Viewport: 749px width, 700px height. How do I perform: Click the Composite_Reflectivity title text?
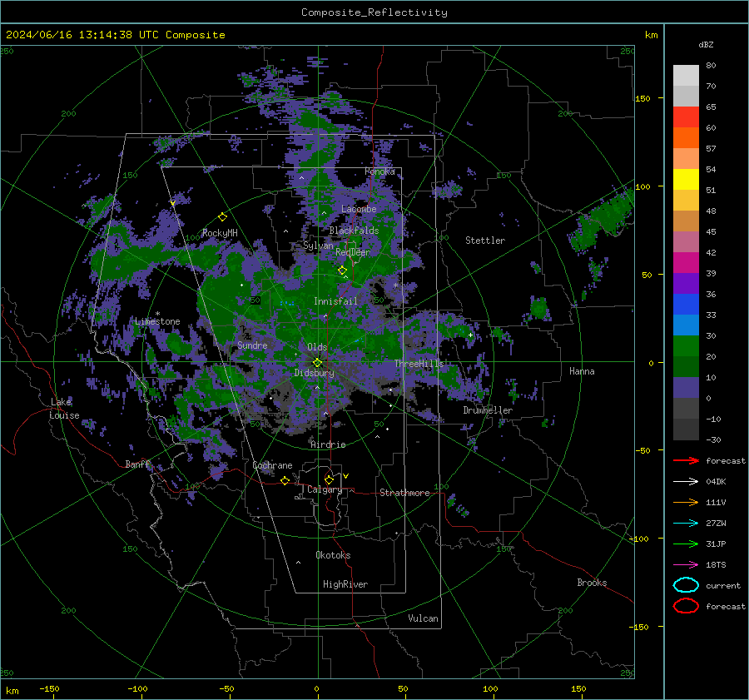tap(374, 12)
